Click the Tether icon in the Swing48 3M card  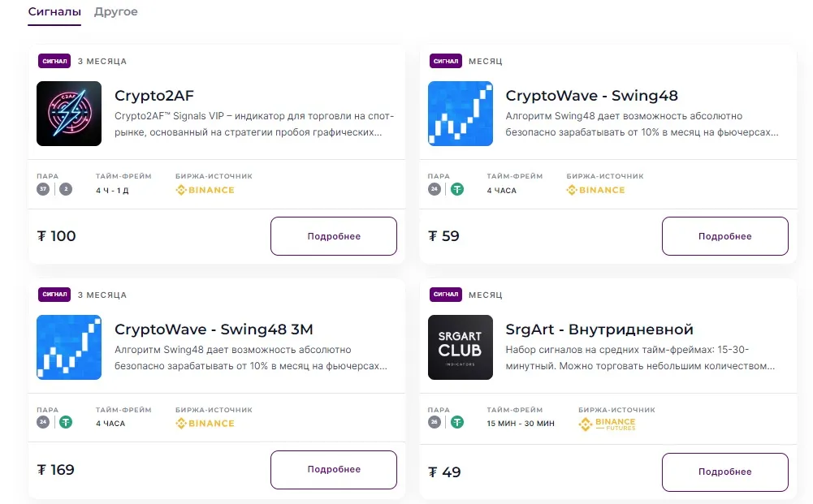66,423
